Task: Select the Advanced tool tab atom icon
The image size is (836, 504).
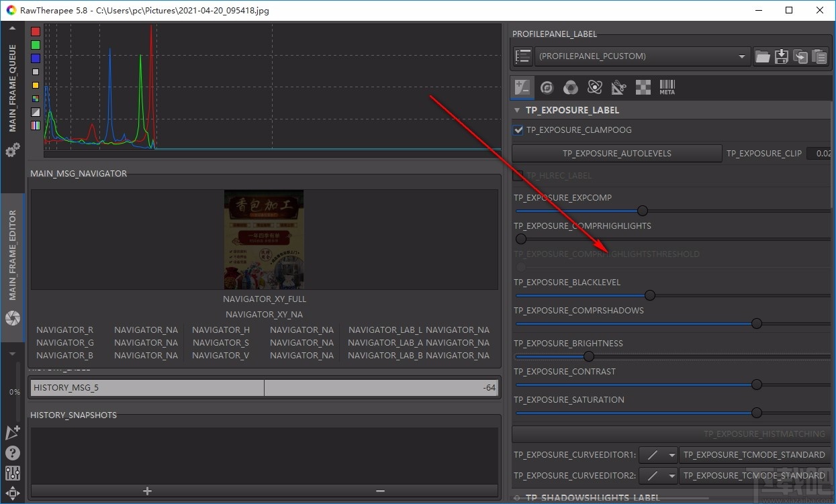Action: pyautogui.click(x=595, y=87)
